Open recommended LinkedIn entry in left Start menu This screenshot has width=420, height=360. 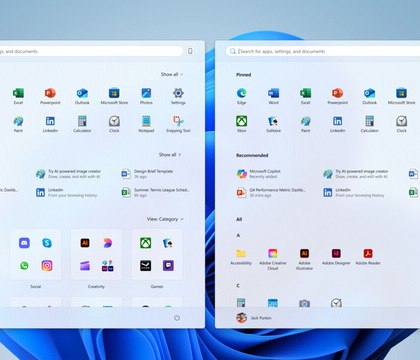pos(66,192)
